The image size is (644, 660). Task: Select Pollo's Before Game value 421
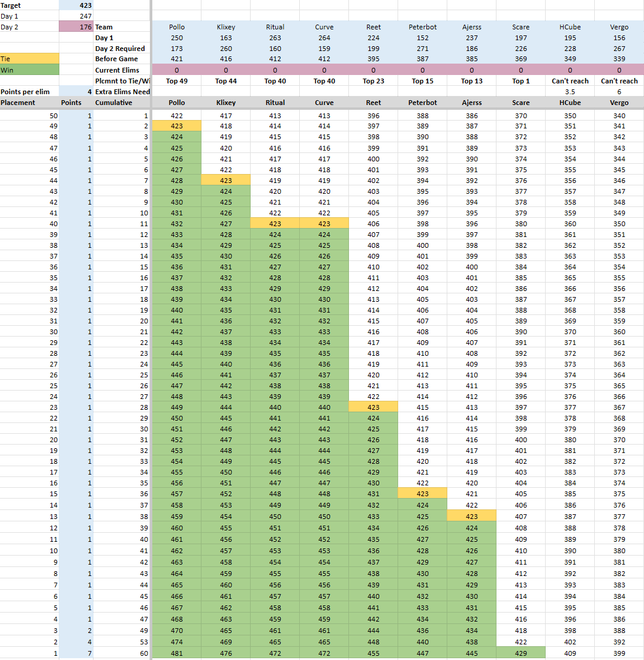click(177, 59)
